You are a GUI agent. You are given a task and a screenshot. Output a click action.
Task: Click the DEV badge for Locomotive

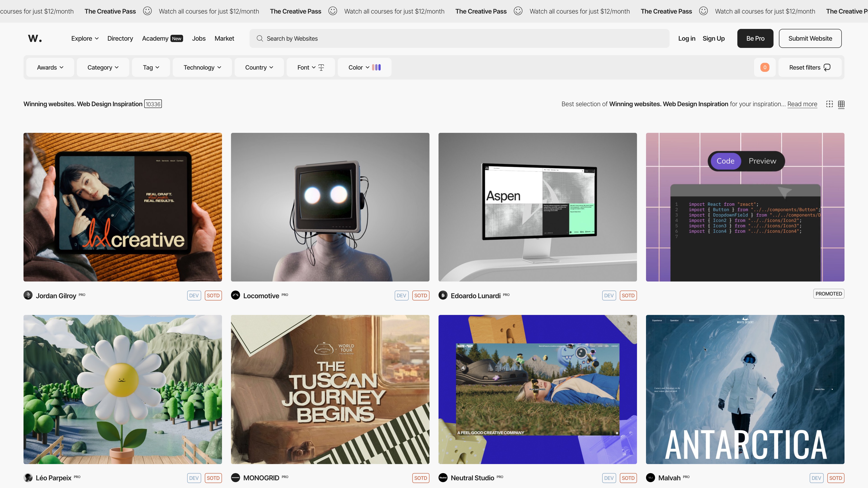pyautogui.click(x=402, y=295)
